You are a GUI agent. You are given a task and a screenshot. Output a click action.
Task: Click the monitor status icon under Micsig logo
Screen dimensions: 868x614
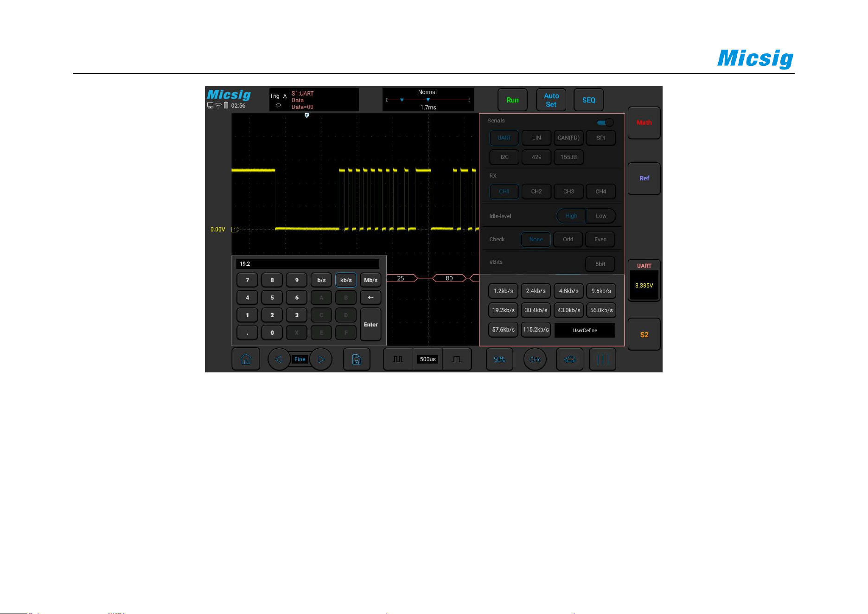210,105
